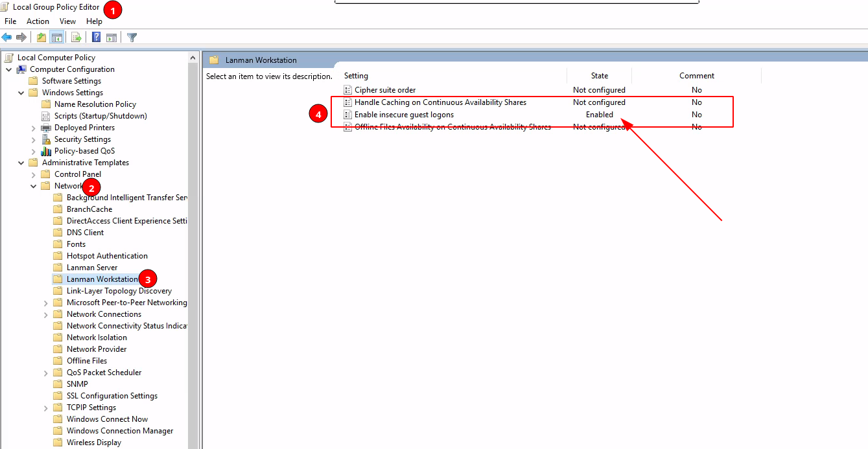Collapse the Administrative Templates node
The height and width of the screenshot is (449, 868).
pyautogui.click(x=21, y=163)
